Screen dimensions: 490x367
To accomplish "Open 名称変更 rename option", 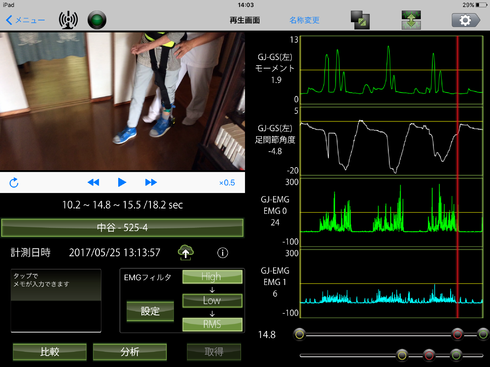I will point(304,20).
